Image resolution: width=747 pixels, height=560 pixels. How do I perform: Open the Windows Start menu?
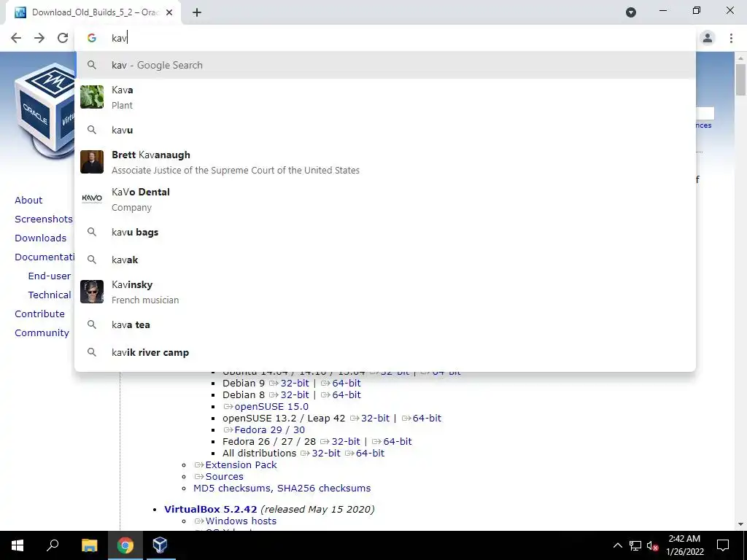click(x=18, y=545)
